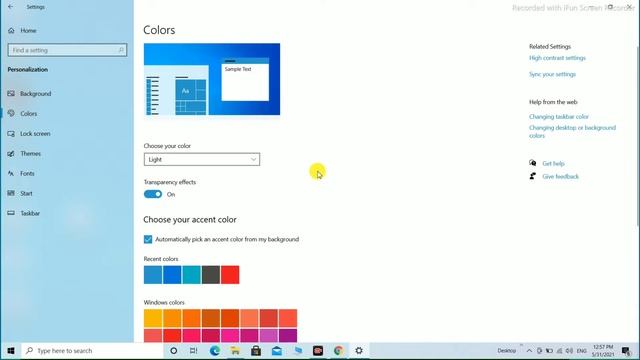Image resolution: width=640 pixels, height=360 pixels.
Task: Open High contrast settings link
Action: pos(557,58)
